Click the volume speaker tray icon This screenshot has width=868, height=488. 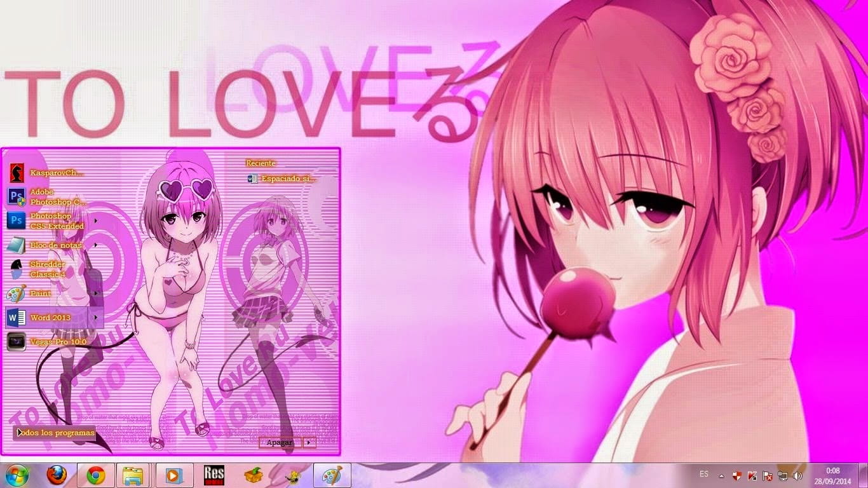pos(797,475)
